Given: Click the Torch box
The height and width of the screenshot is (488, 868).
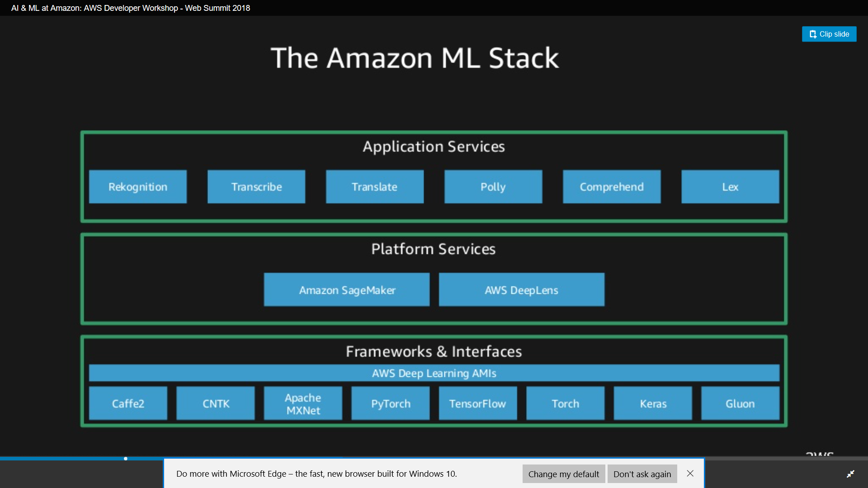Looking at the screenshot, I should 565,404.
